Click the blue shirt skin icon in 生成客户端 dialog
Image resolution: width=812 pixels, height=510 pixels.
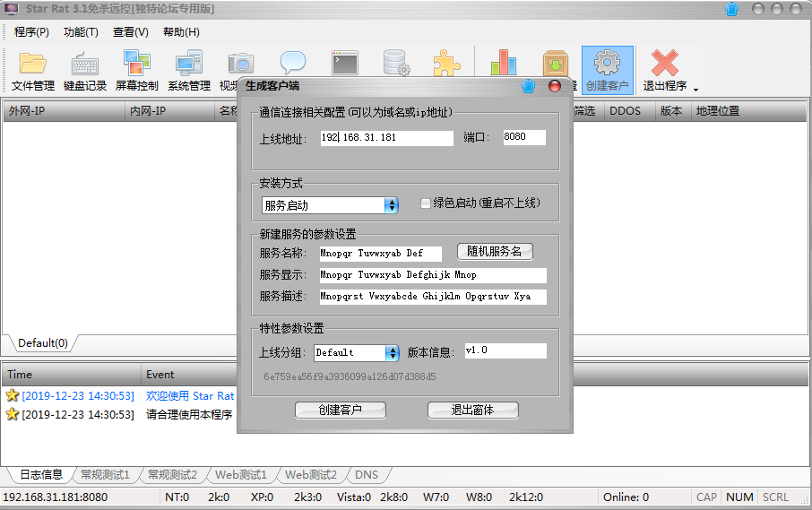[x=528, y=86]
